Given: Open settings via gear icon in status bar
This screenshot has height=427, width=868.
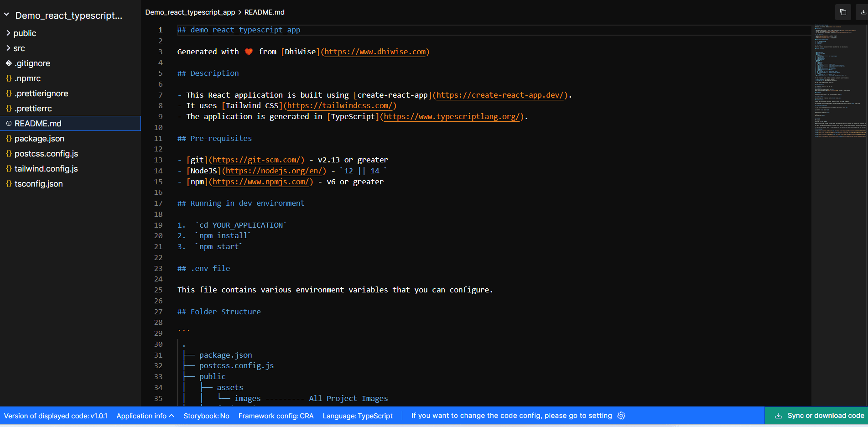Looking at the screenshot, I should click(x=621, y=416).
